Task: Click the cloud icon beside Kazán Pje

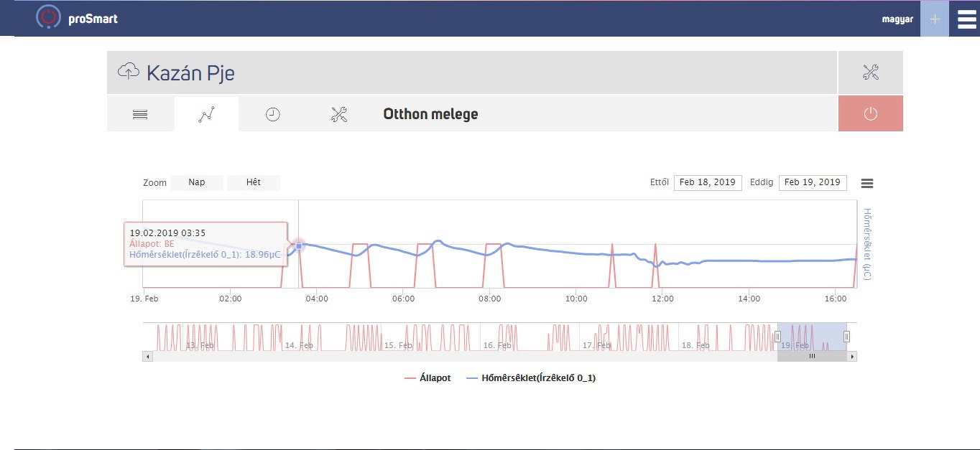Action: (129, 72)
